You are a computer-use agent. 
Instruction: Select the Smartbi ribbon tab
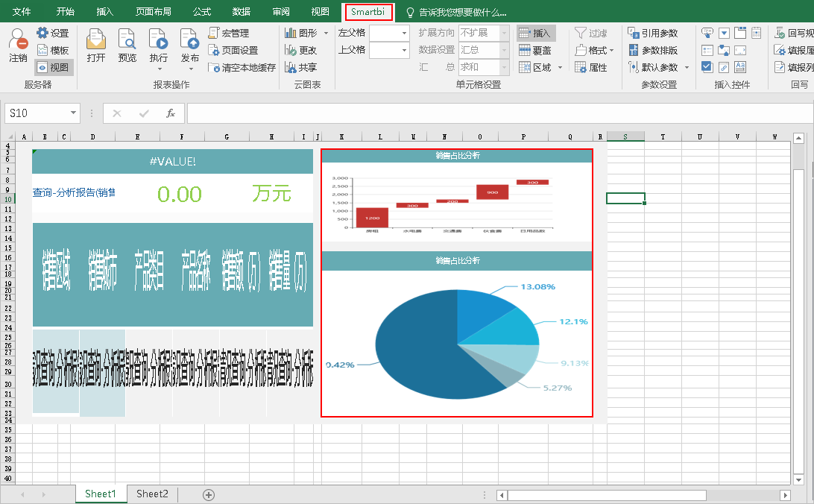coord(367,11)
